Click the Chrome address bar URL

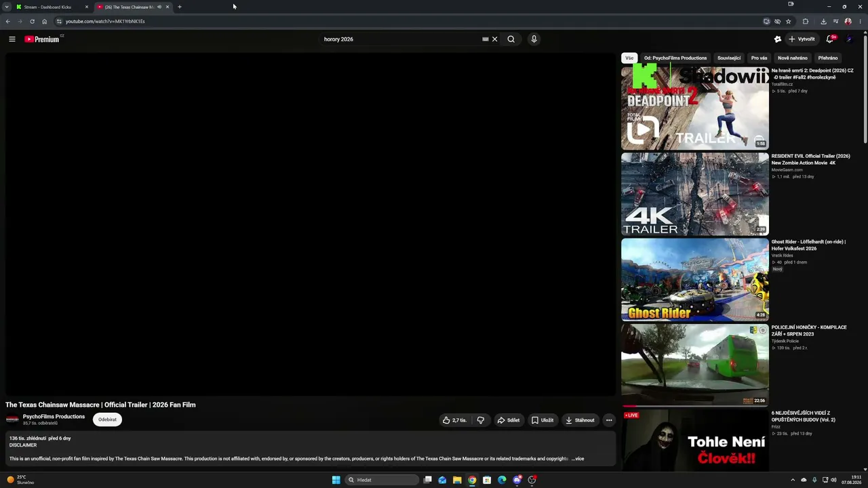click(105, 21)
